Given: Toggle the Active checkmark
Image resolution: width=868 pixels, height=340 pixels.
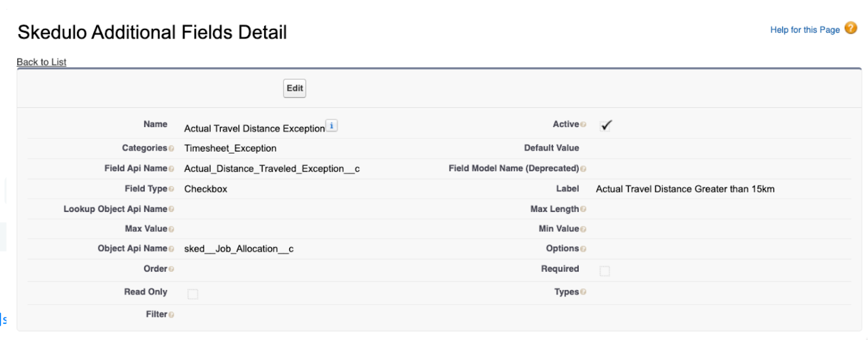Looking at the screenshot, I should tap(605, 125).
